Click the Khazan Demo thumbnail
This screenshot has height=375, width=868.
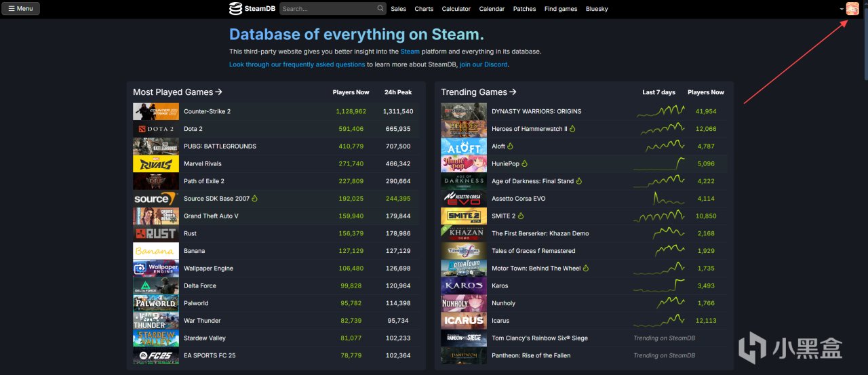(464, 233)
